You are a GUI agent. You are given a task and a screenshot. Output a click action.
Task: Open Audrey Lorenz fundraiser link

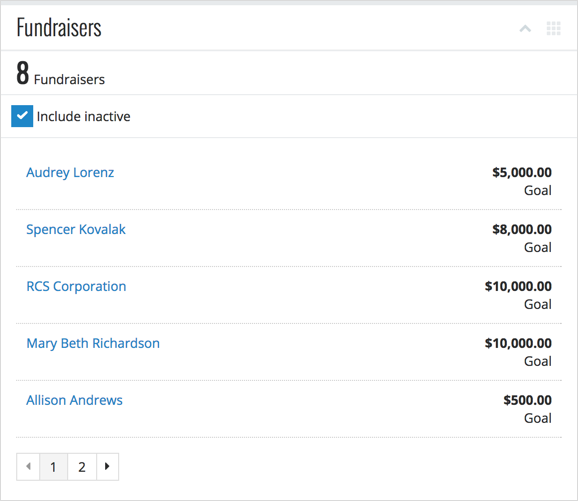click(70, 173)
